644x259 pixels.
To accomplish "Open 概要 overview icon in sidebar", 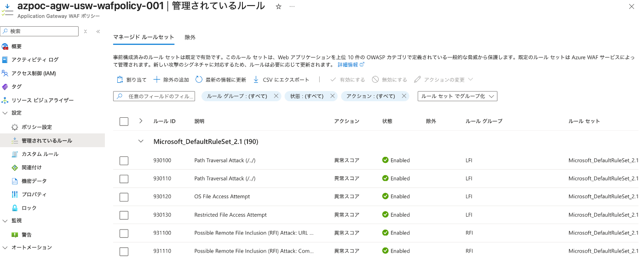I will [6, 46].
